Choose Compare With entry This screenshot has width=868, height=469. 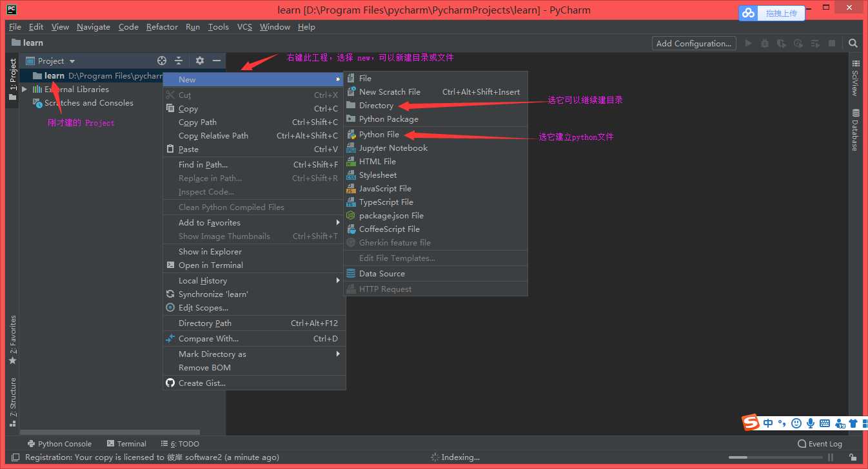(254, 339)
